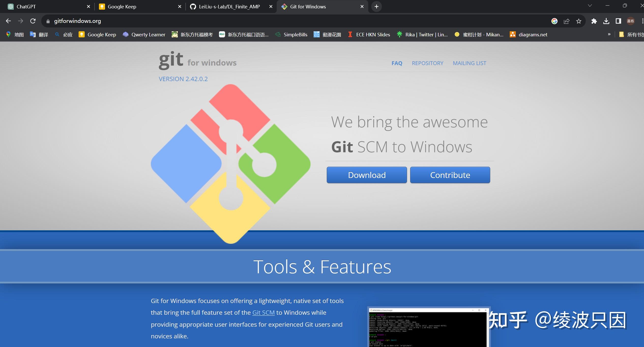
Task: Click the MAILING LIST link
Action: [469, 63]
